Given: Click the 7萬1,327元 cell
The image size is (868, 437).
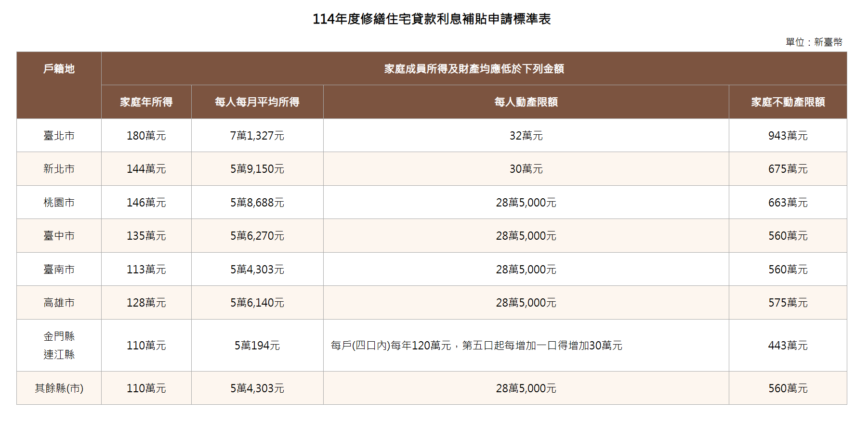Looking at the screenshot, I should click(257, 136).
